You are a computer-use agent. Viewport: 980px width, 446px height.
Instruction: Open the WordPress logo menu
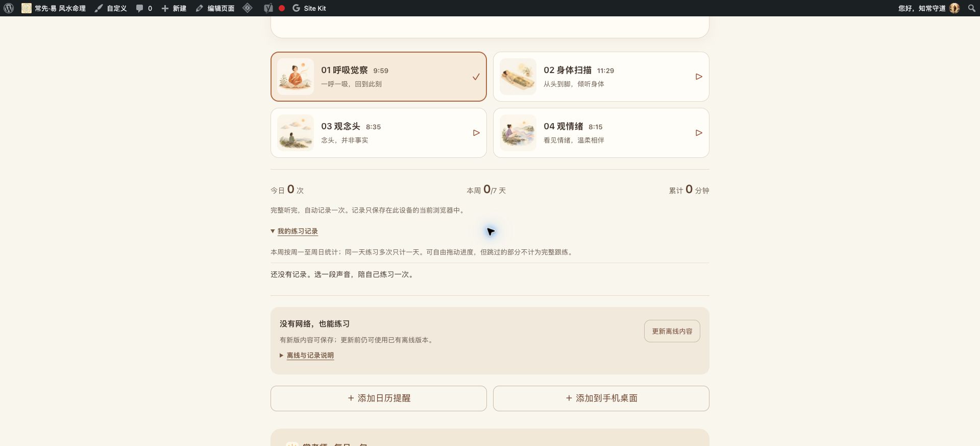click(x=9, y=8)
